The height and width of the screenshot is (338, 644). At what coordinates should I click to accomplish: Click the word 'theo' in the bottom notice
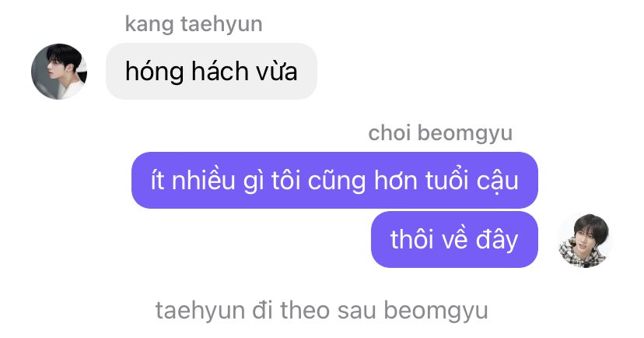pos(305,310)
